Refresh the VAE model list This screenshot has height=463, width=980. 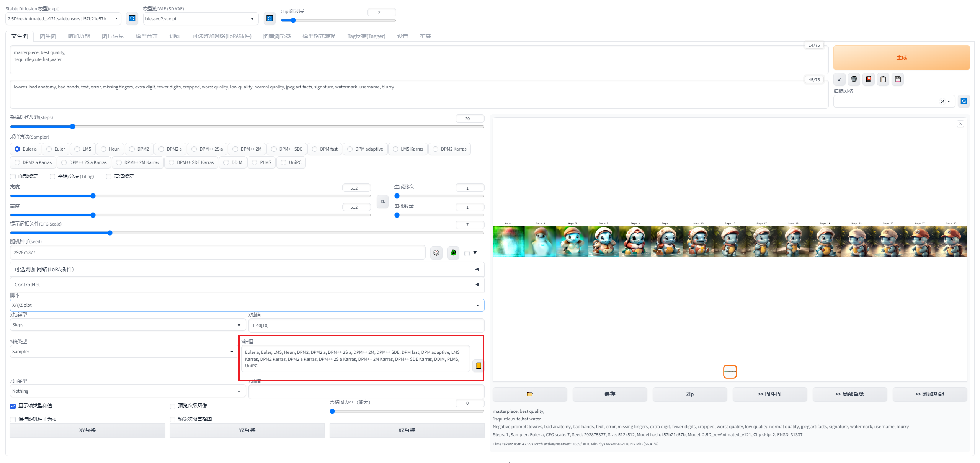[269, 18]
